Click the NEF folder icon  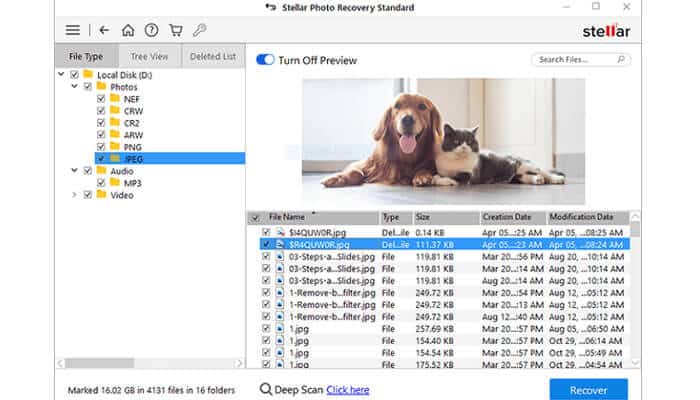coord(115,100)
